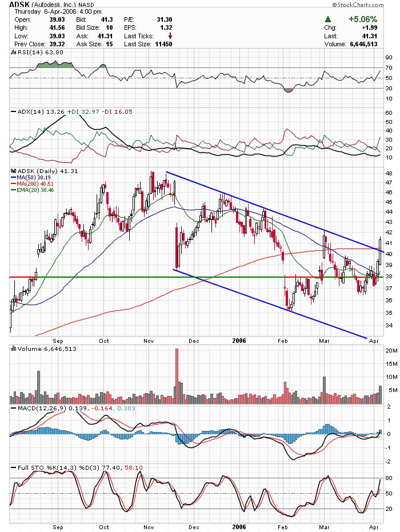This screenshot has width=400, height=532.
Task: Click the 2006 label on price chart axis
Action: [239, 341]
